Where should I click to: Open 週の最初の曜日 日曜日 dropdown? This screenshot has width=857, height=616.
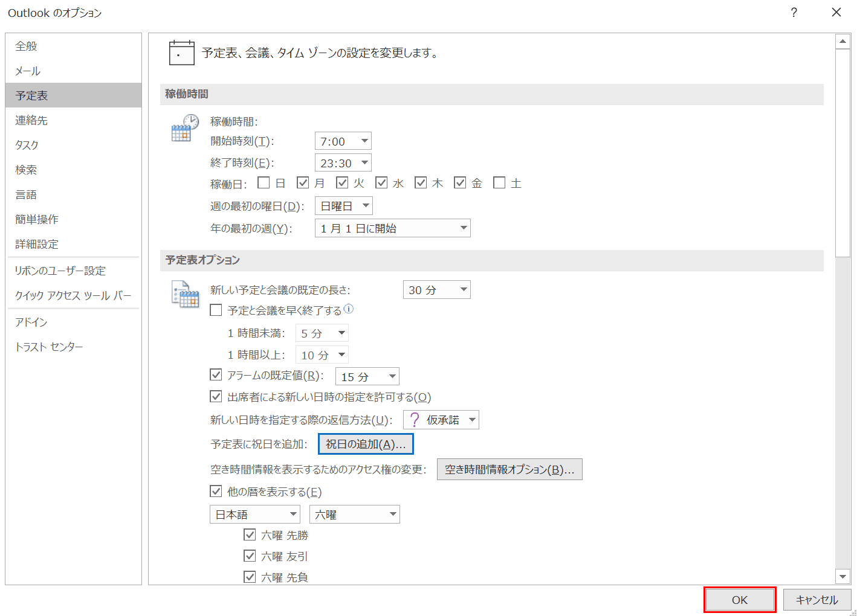344,206
